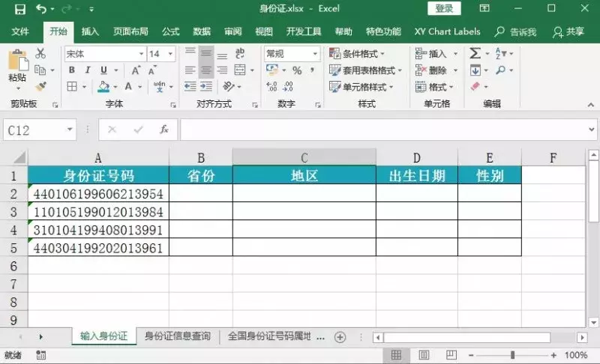This screenshot has height=364, width=600.
Task: Click the Borders icon
Action: tap(72, 87)
